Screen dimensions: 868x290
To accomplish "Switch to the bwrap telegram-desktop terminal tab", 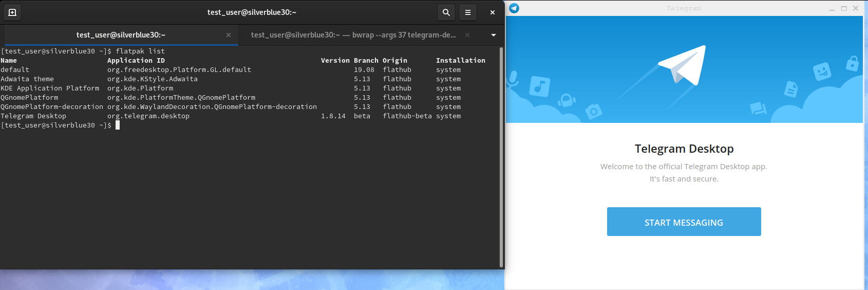I will 353,35.
